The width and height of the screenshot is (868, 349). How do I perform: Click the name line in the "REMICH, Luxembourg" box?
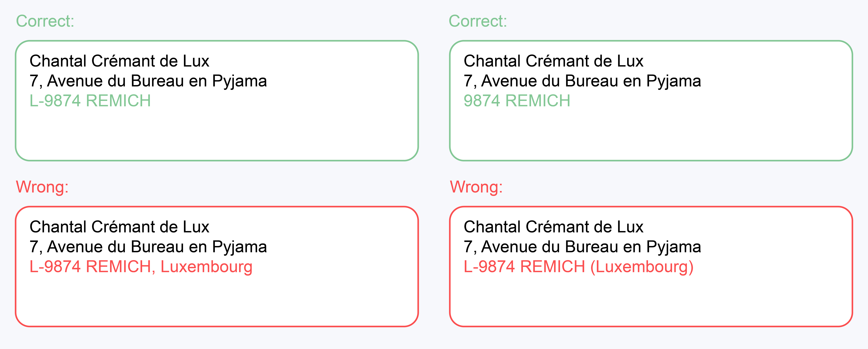coord(119,227)
